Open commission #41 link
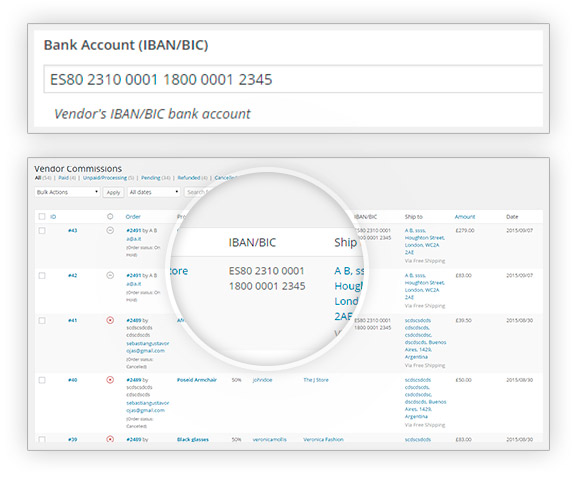 click(73, 320)
